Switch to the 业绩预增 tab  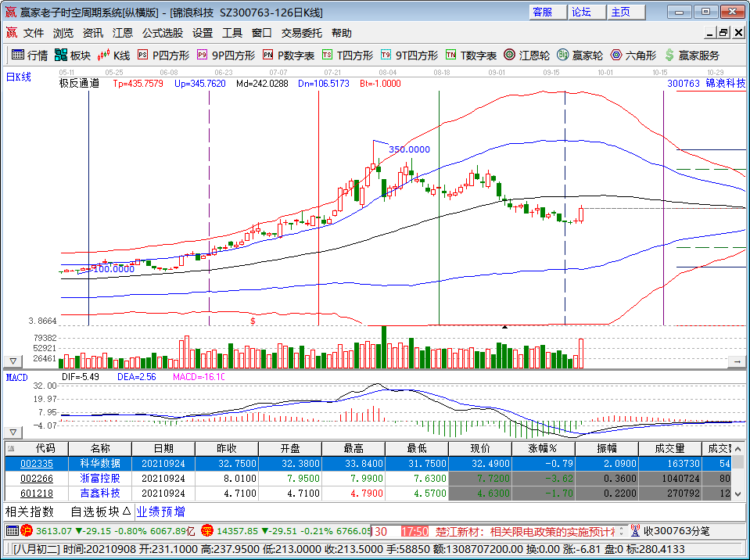pos(161,512)
